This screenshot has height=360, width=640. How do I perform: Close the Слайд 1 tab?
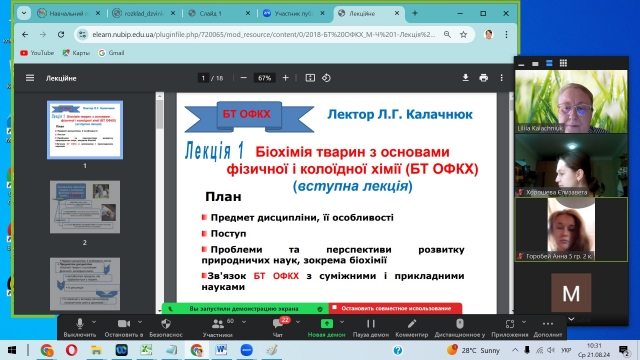pos(248,13)
